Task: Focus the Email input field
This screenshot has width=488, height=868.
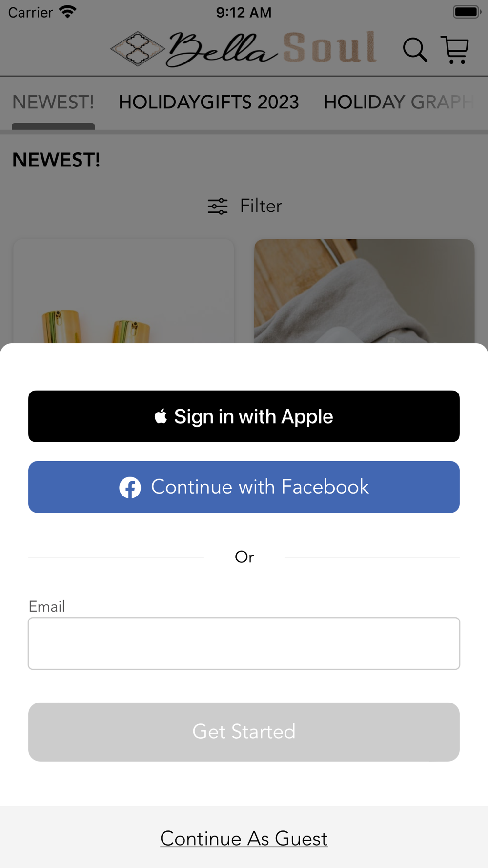Action: [x=244, y=643]
